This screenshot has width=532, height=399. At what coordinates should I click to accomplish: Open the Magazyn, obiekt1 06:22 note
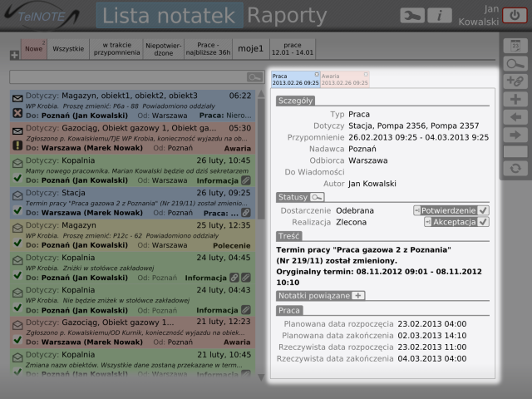coord(133,106)
